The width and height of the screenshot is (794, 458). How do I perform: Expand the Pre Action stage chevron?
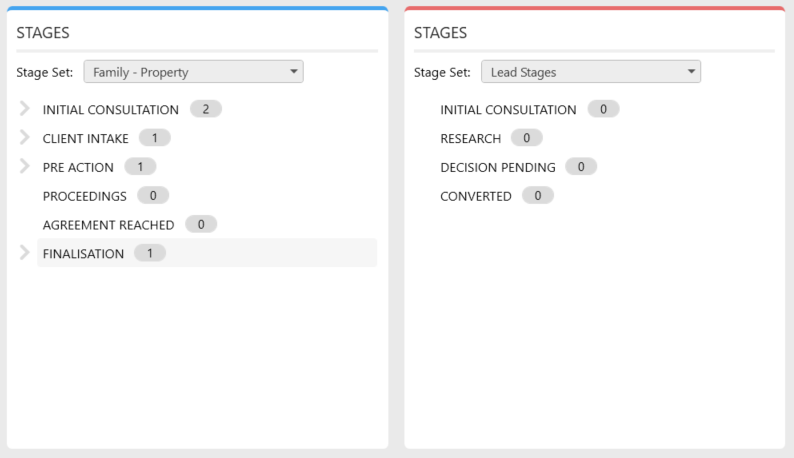[24, 166]
